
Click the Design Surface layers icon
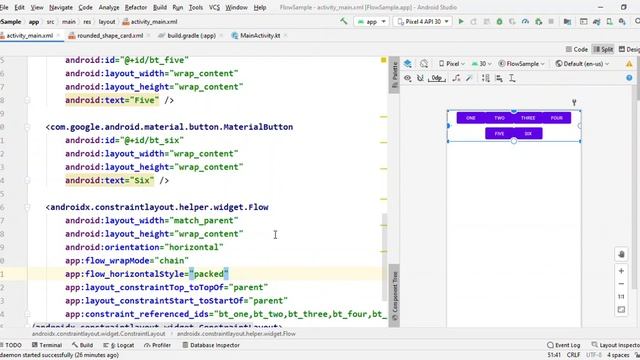pos(407,64)
